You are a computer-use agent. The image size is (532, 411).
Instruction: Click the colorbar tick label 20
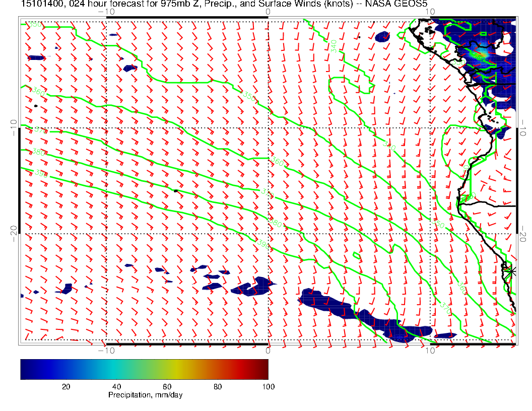(x=65, y=386)
